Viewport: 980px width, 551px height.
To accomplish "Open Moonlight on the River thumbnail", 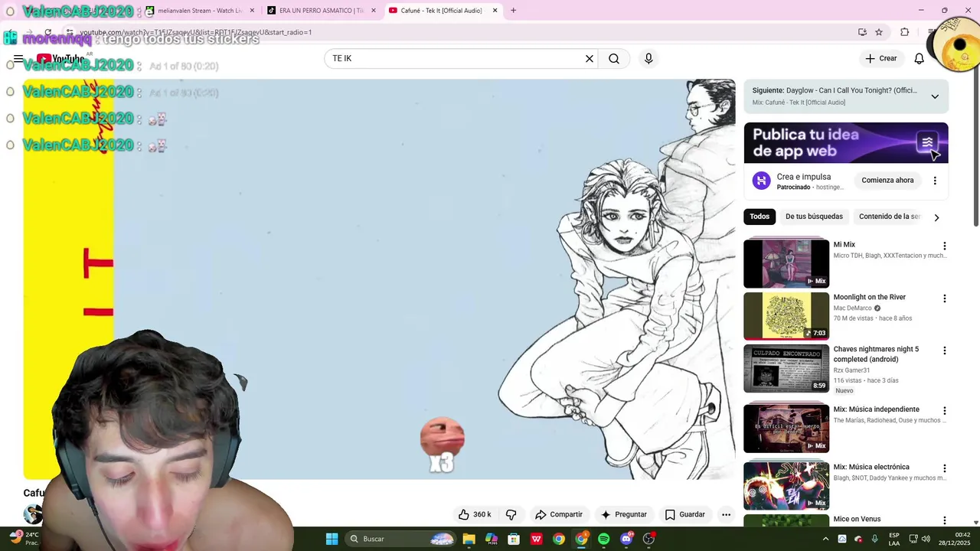I will 786,315.
